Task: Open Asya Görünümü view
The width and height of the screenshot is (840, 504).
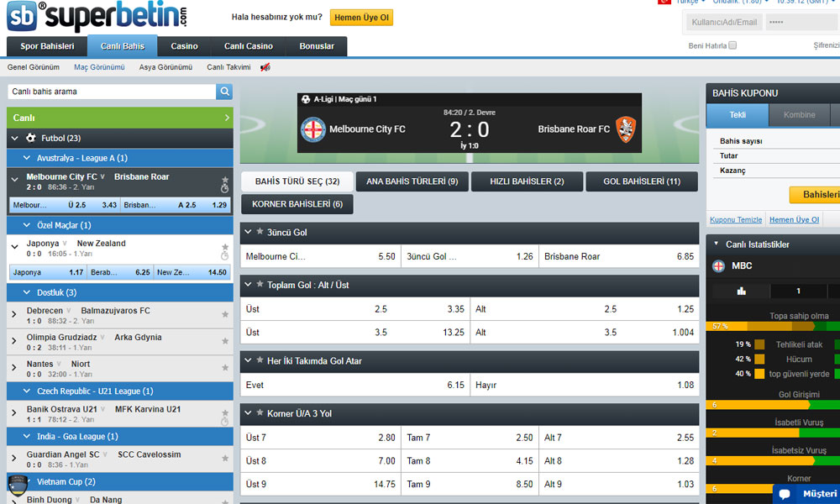Action: pos(165,67)
